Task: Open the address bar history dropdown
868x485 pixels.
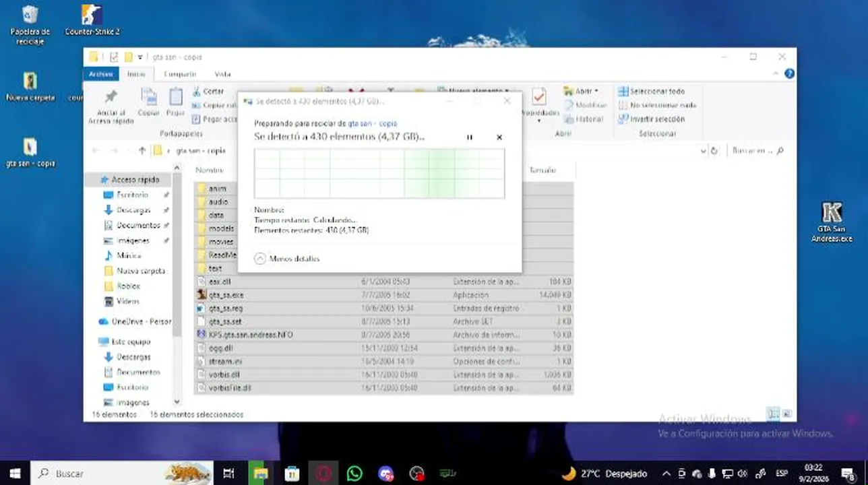Action: 703,151
